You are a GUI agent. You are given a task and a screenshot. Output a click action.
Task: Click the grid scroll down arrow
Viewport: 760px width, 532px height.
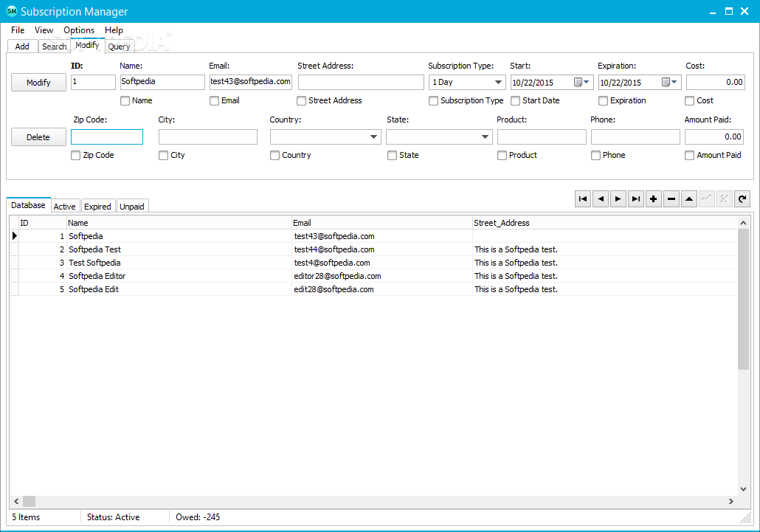click(x=743, y=489)
